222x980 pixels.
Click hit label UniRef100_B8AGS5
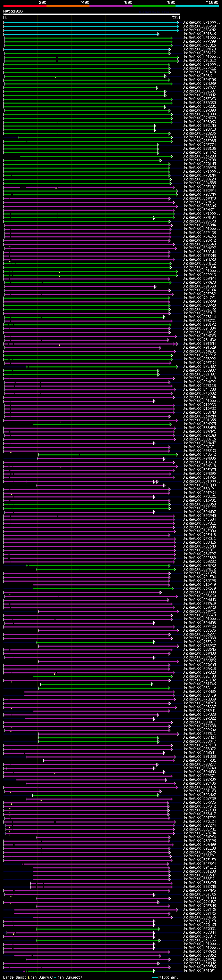click(199, 103)
